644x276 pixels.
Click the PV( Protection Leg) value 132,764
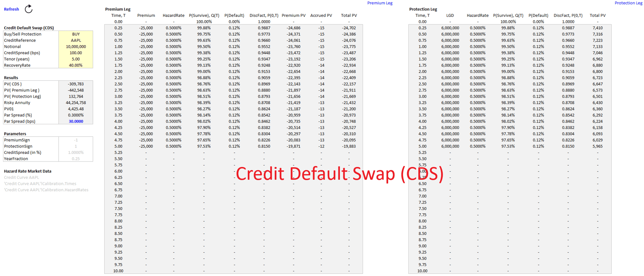[x=76, y=97]
